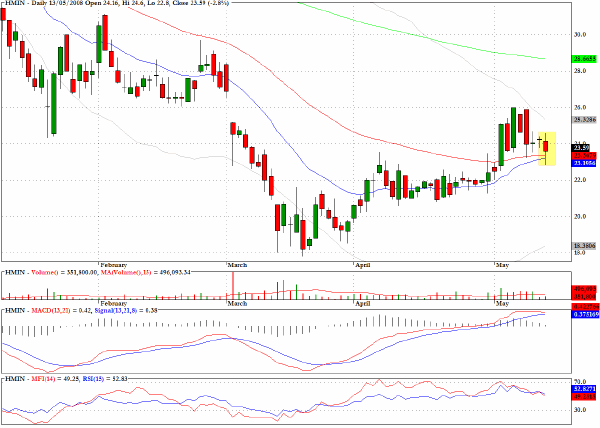Click the red 23.5679 moving average tag

pos(584,156)
